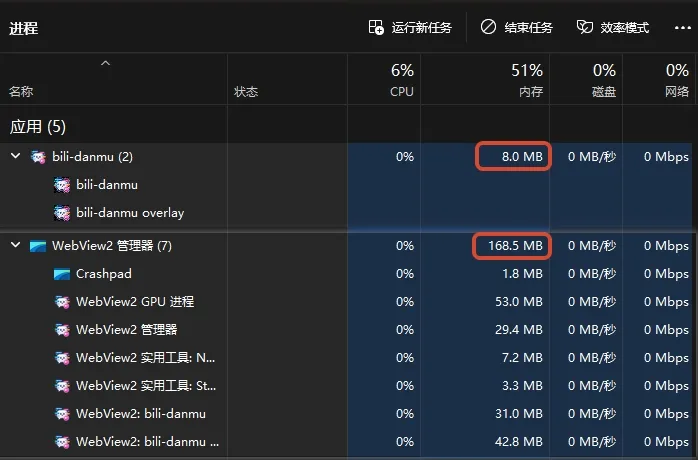Click the bili-danmu overlay process icon
This screenshot has width=698, height=460.
click(x=62, y=213)
